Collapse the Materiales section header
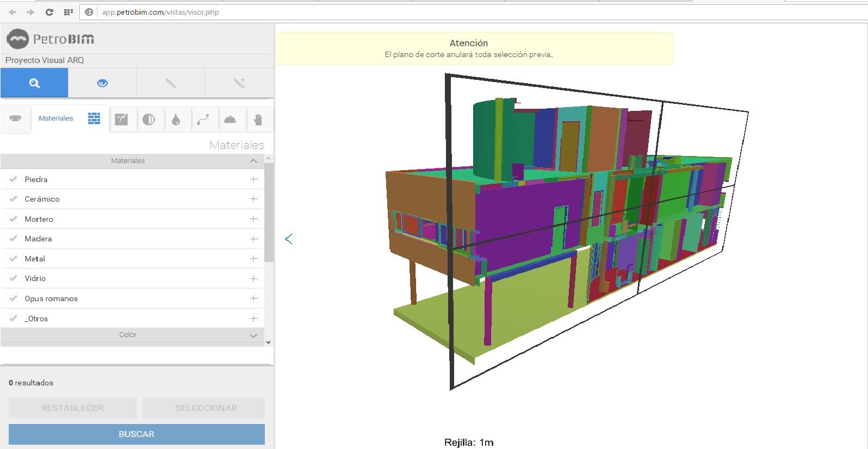868x449 pixels. tap(253, 161)
